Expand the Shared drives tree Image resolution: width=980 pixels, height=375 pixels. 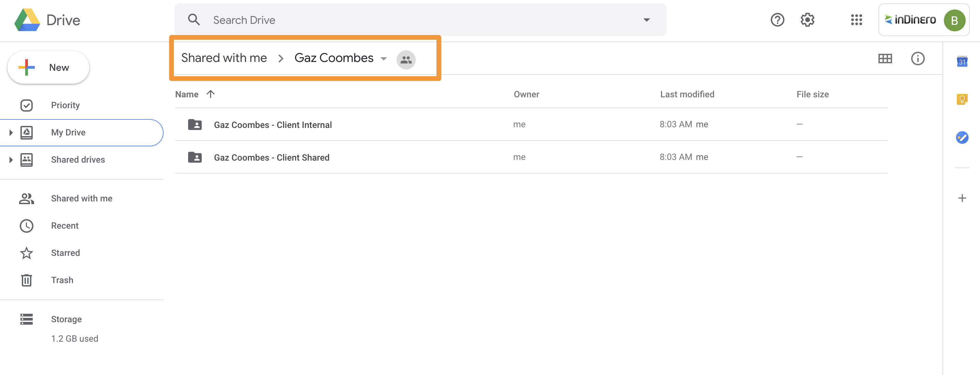tap(11, 160)
